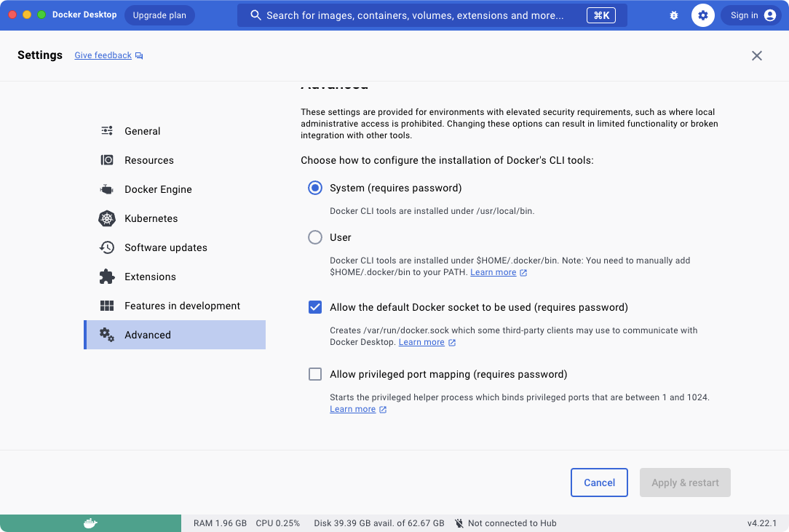The width and height of the screenshot is (789, 532).
Task: Select the System (requires password) radio option
Action: [x=315, y=188]
